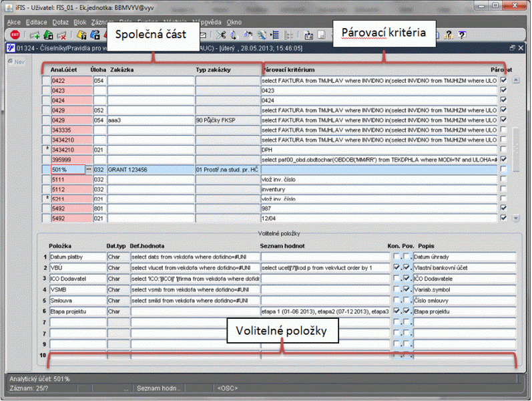Toggle Párovat checkbox for row 0422
This screenshot has width=532, height=401.
504,80
